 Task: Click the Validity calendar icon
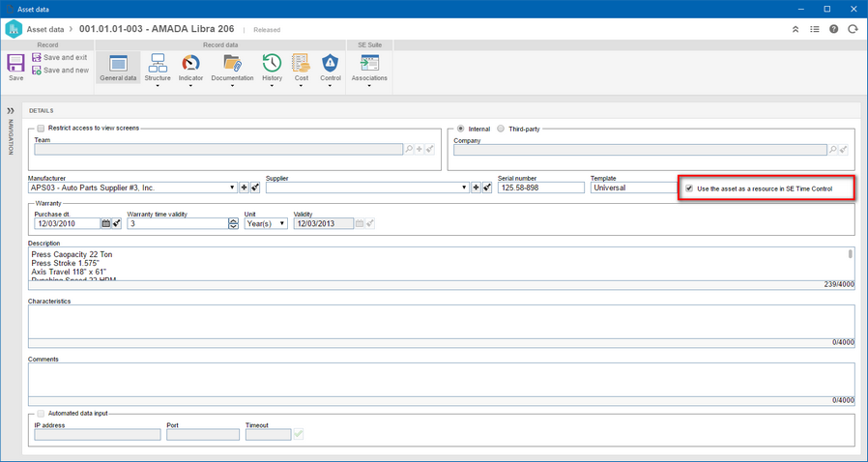(x=360, y=223)
